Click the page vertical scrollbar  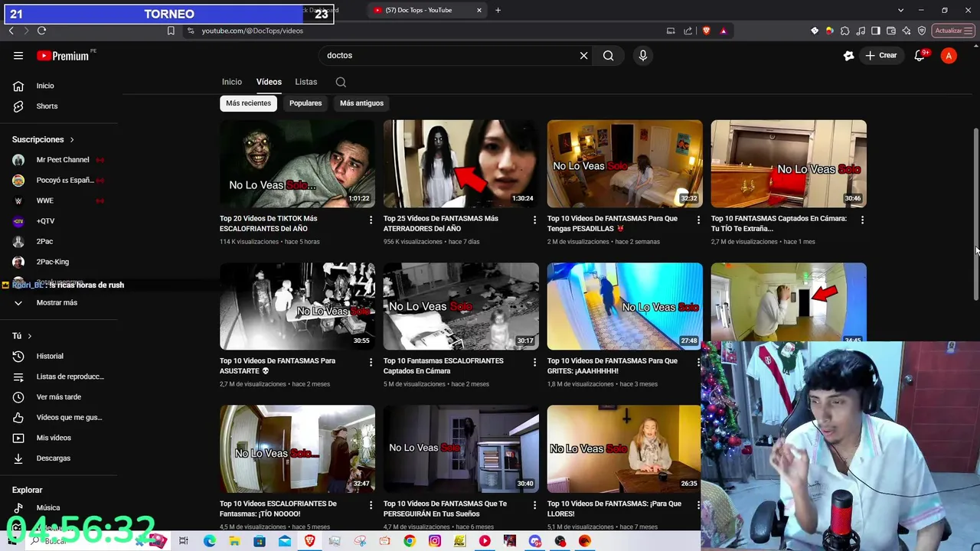[x=975, y=214]
